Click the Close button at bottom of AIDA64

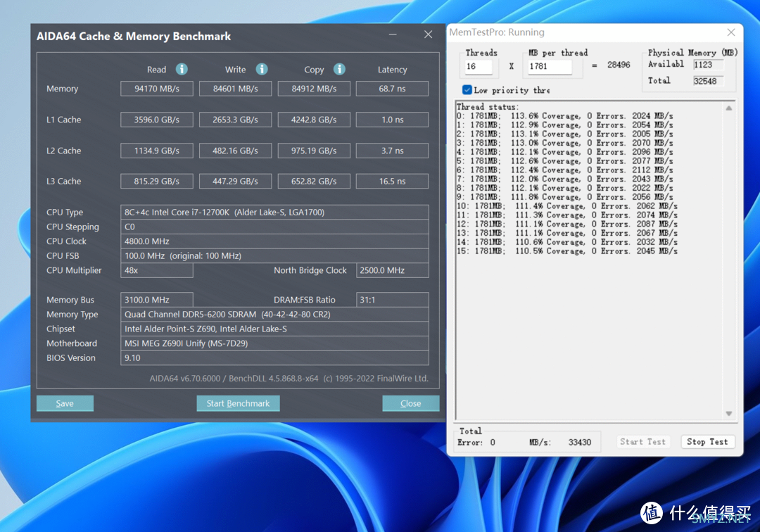[410, 403]
